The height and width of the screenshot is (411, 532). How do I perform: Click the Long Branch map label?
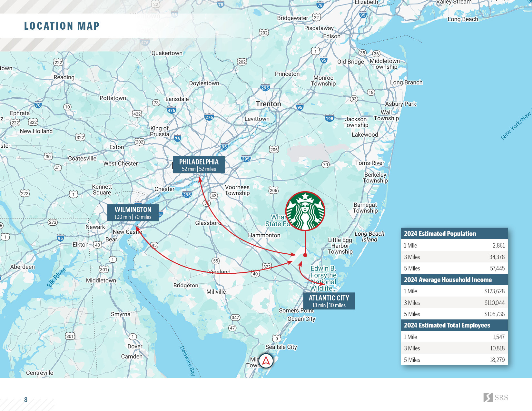[x=406, y=82]
